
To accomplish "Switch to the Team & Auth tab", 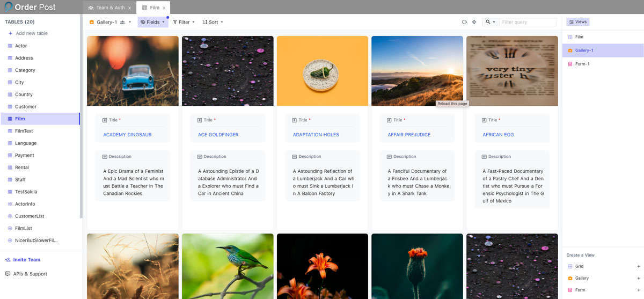I will coord(109,8).
